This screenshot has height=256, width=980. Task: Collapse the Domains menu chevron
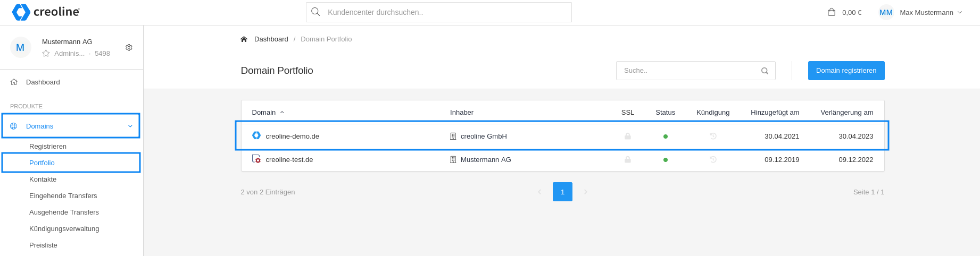pyautogui.click(x=130, y=126)
